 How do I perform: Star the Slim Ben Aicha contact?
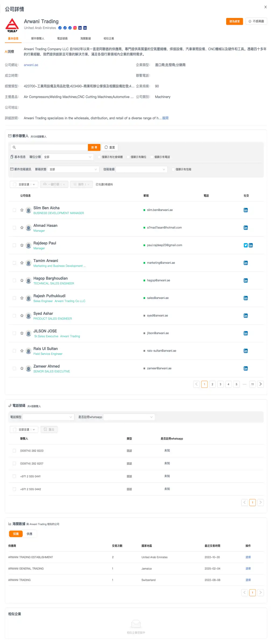pyautogui.click(x=22, y=210)
